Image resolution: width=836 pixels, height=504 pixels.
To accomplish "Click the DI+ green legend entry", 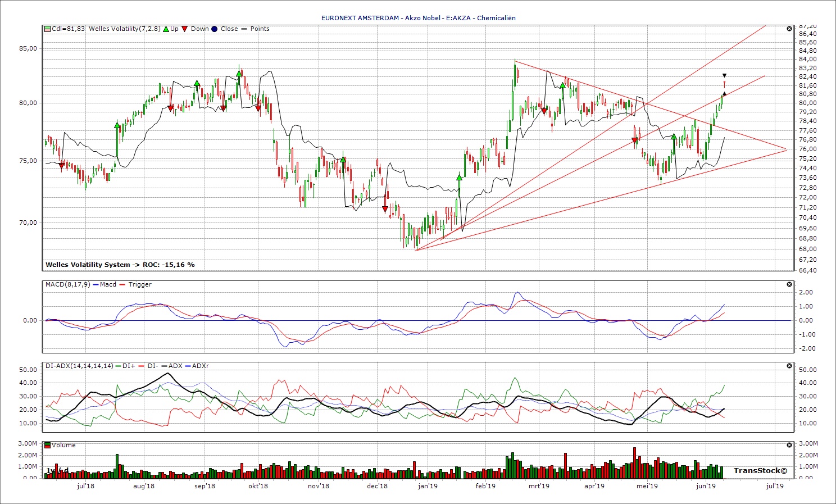I will 125,366.
